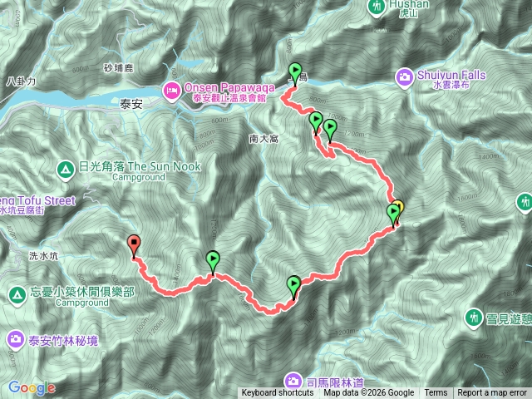Image resolution: width=532 pixels, height=399 pixels.
Task: Select the 雪見遊憩 hiking pin
Action: tap(473, 318)
